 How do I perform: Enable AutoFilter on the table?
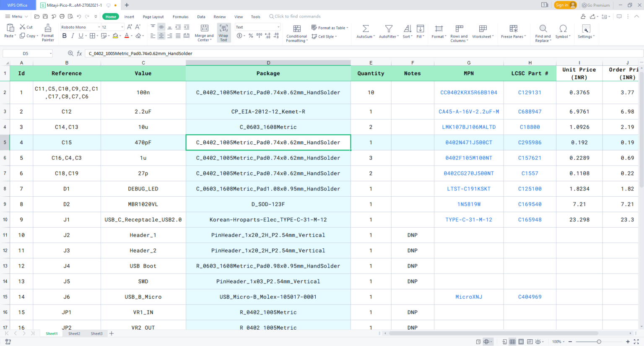[x=388, y=33]
